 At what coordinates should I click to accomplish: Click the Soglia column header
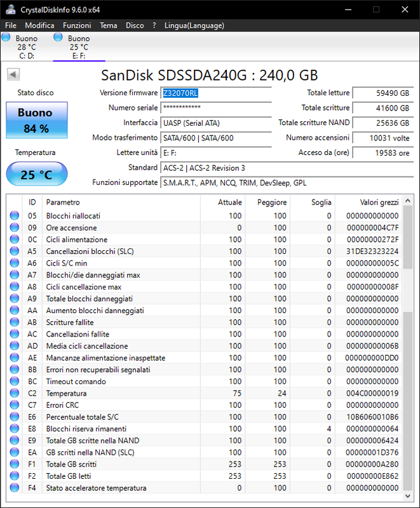click(313, 202)
